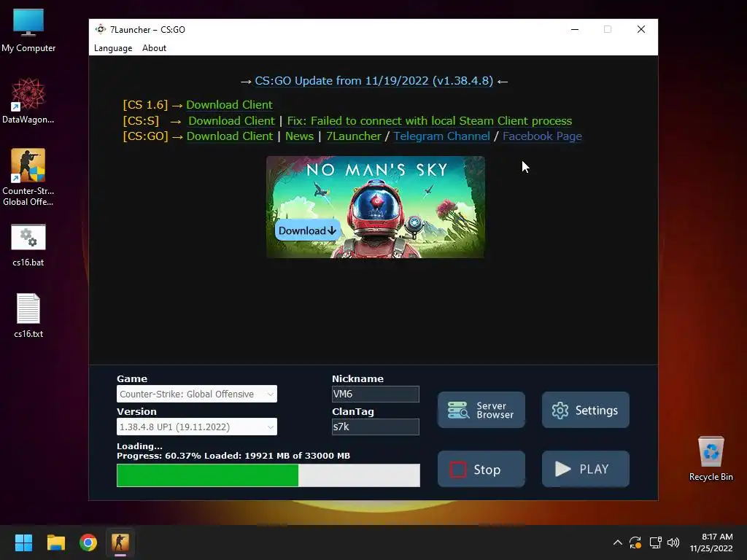Click the volume tray icon

coord(673,542)
